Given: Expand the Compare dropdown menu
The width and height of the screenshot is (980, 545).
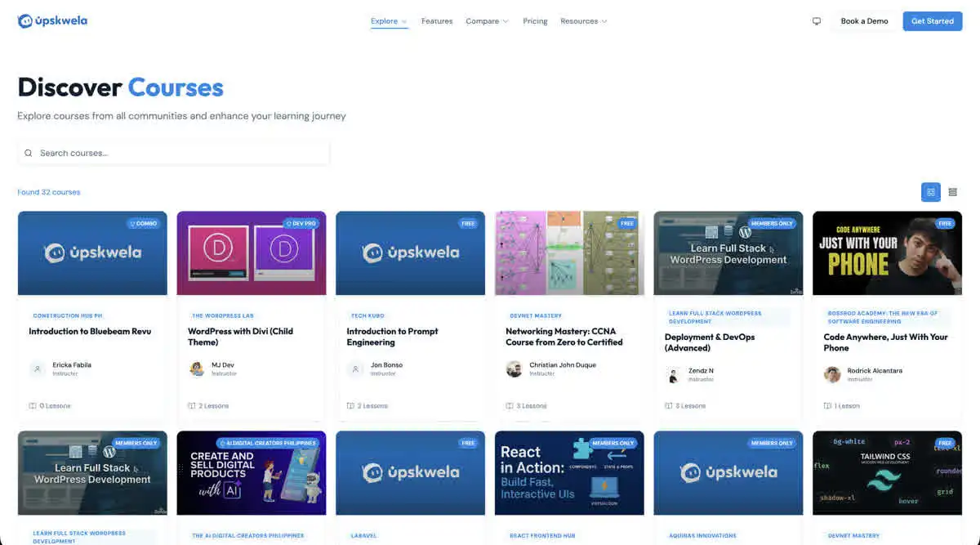Looking at the screenshot, I should 487,21.
